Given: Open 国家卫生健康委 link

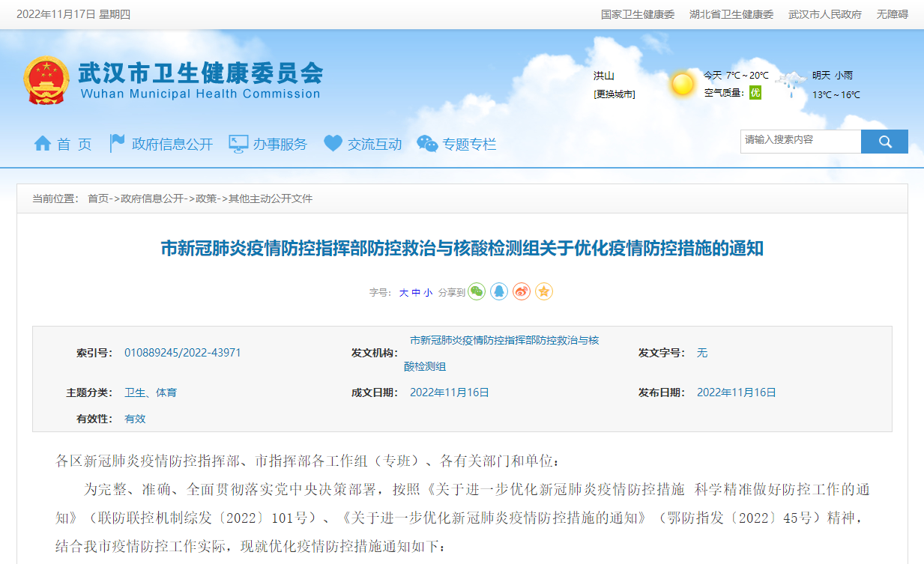Looking at the screenshot, I should pyautogui.click(x=638, y=14).
